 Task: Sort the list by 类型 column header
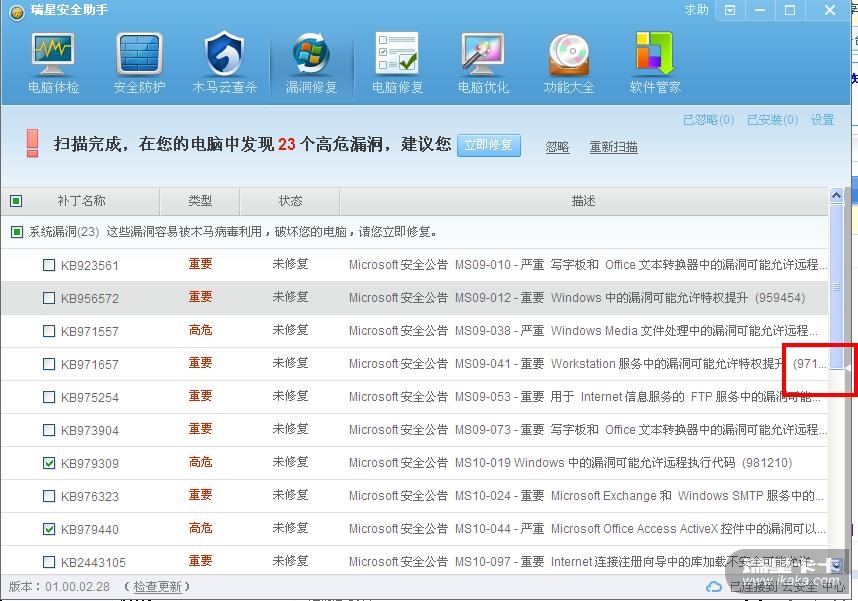pyautogui.click(x=200, y=201)
